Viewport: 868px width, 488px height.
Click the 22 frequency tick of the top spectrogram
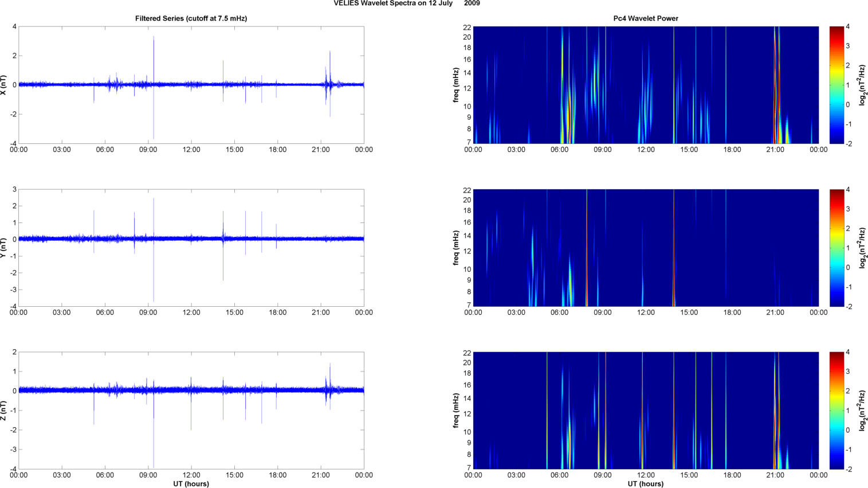click(467, 27)
